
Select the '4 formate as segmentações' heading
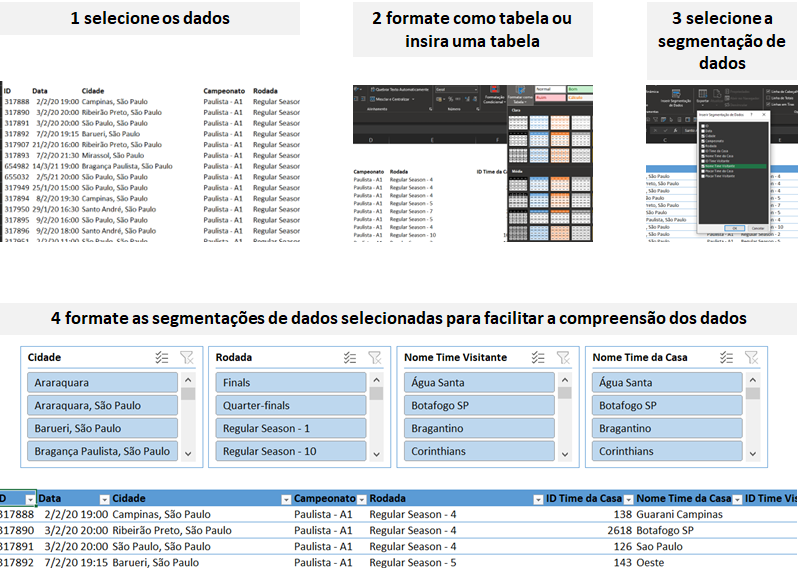tap(398, 318)
